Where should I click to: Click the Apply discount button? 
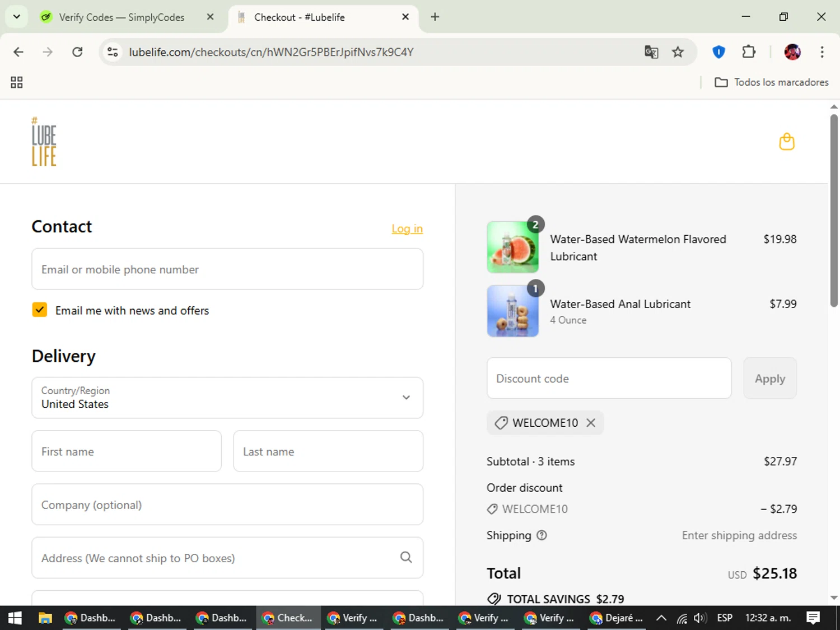(x=770, y=379)
